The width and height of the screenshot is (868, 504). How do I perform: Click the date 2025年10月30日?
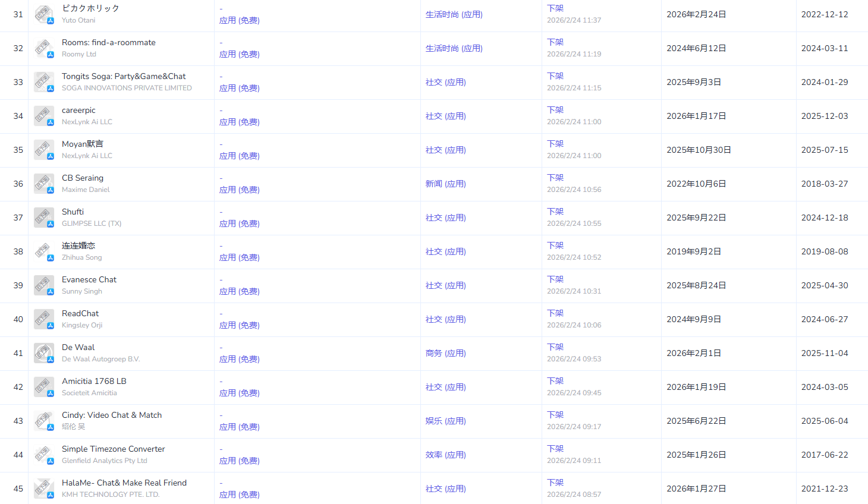tap(699, 150)
